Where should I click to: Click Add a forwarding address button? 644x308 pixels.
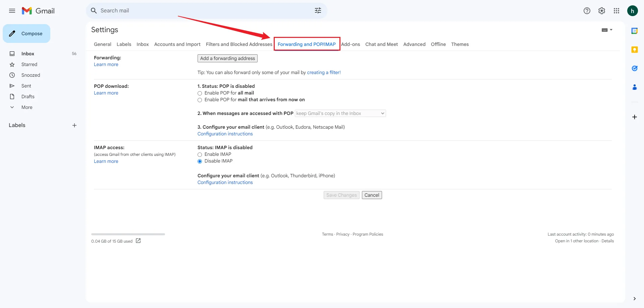click(x=227, y=58)
